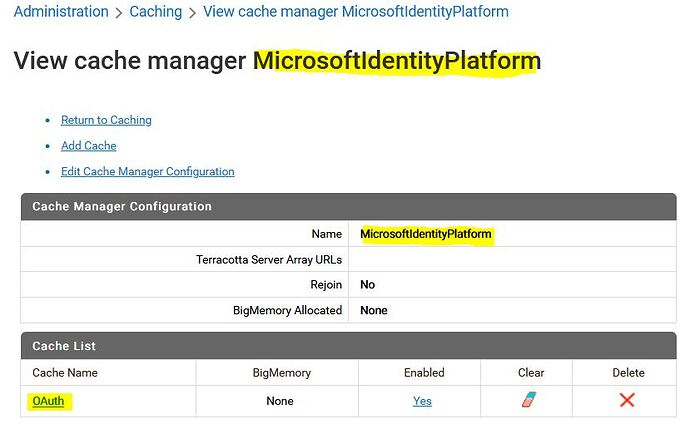Click the Rejoin label
Viewport: 690px width, 429px height.
tap(326, 285)
